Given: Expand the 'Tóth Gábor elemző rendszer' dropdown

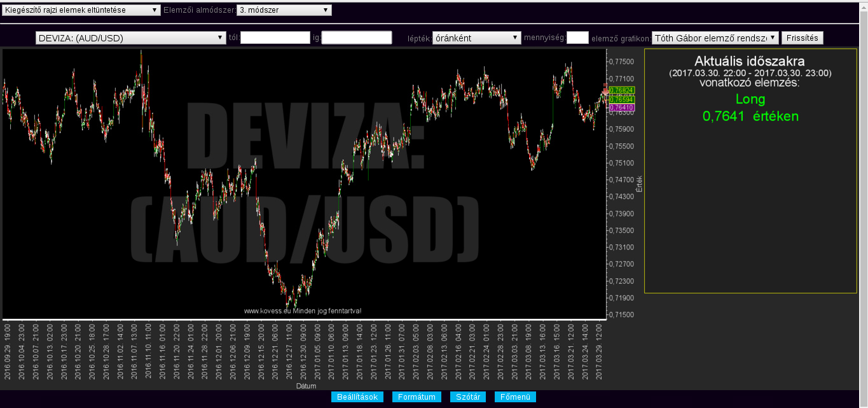Looking at the screenshot, I should [x=715, y=38].
